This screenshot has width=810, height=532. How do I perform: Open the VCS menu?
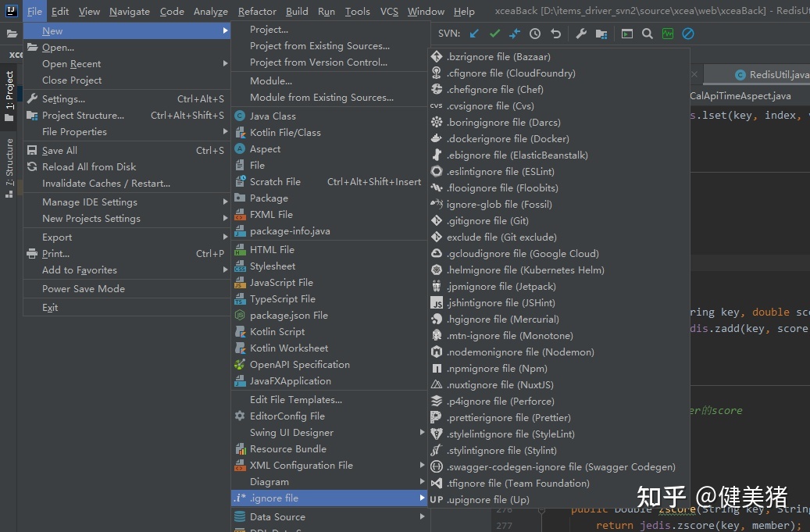click(x=389, y=12)
